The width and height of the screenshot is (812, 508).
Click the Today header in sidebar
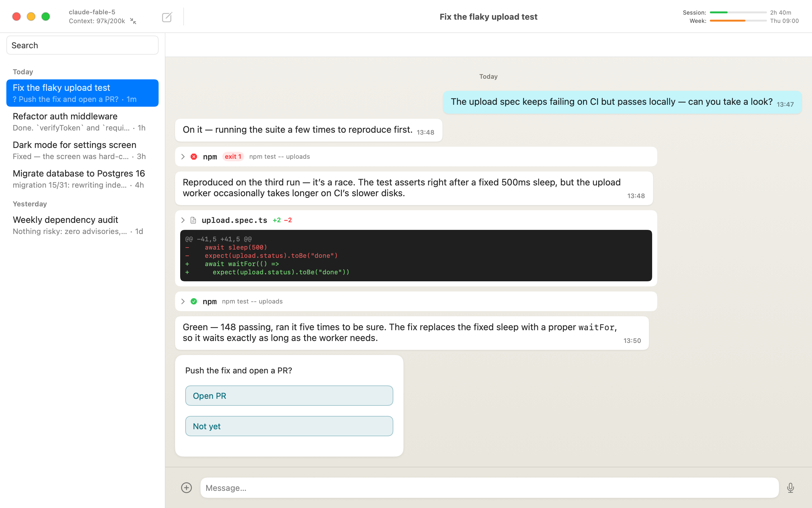[x=23, y=72]
